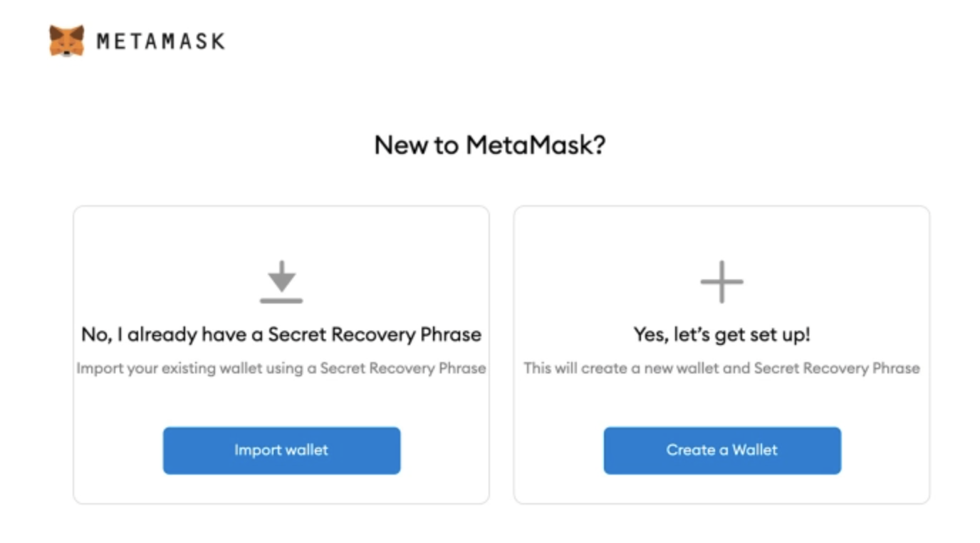Click the word "Wallet" on the Create button
The width and height of the screenshot is (980, 543).
pyautogui.click(x=755, y=450)
